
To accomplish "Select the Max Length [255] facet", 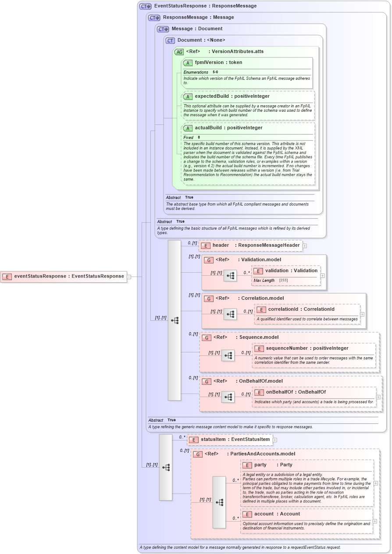I will click(x=271, y=281).
